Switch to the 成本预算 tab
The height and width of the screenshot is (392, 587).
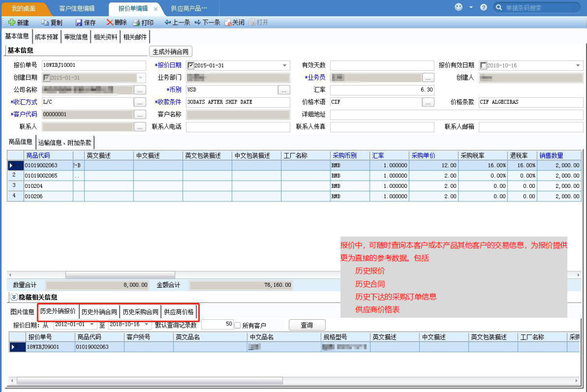pos(47,37)
